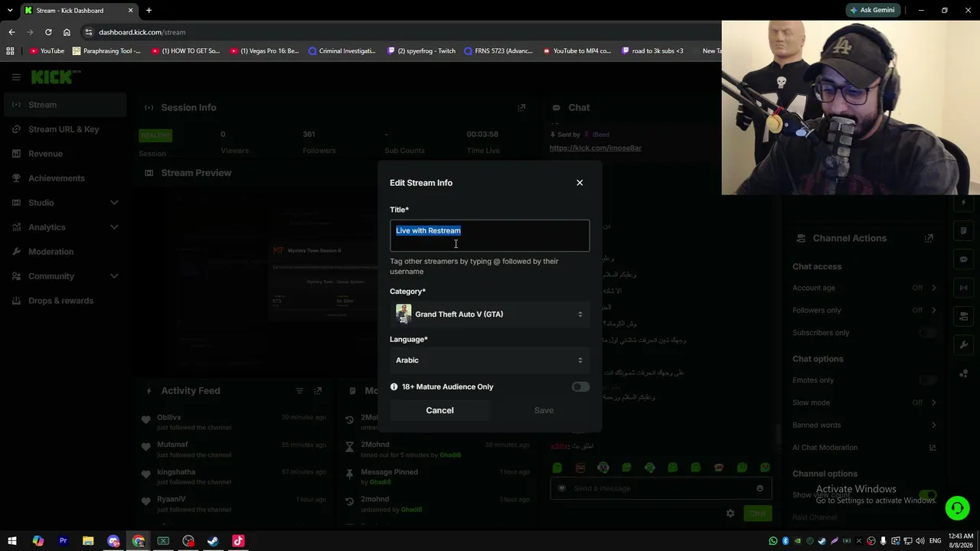Send message with the Chat button
This screenshot has width=980, height=551.
tap(757, 514)
